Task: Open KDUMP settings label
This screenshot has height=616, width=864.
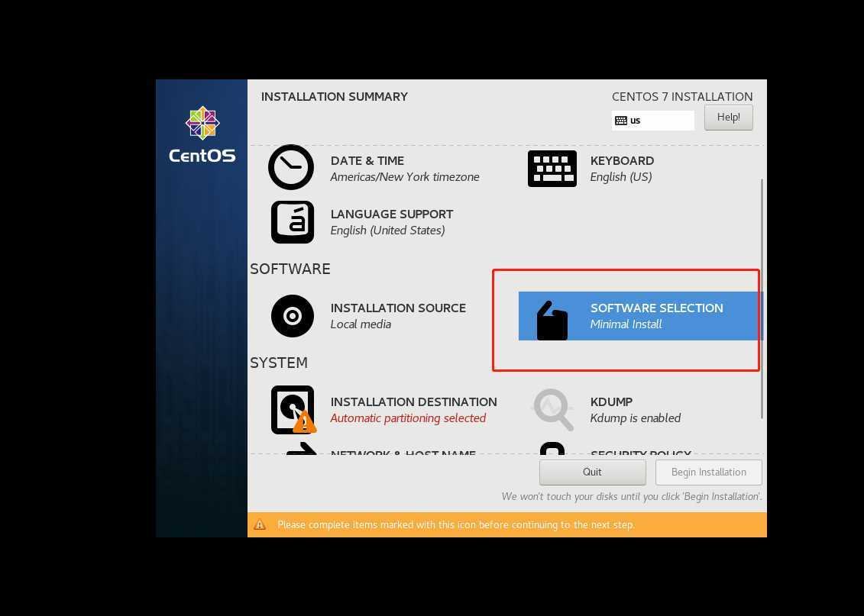Action: pos(611,402)
